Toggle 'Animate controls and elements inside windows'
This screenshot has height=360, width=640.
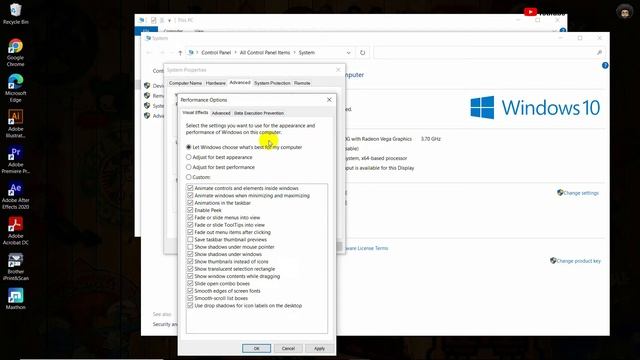[x=190, y=188]
